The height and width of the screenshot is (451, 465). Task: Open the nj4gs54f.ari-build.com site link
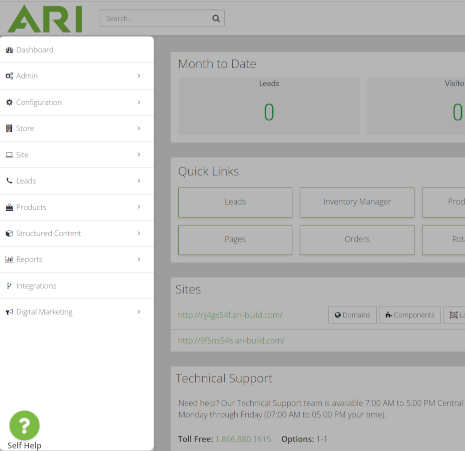(230, 315)
